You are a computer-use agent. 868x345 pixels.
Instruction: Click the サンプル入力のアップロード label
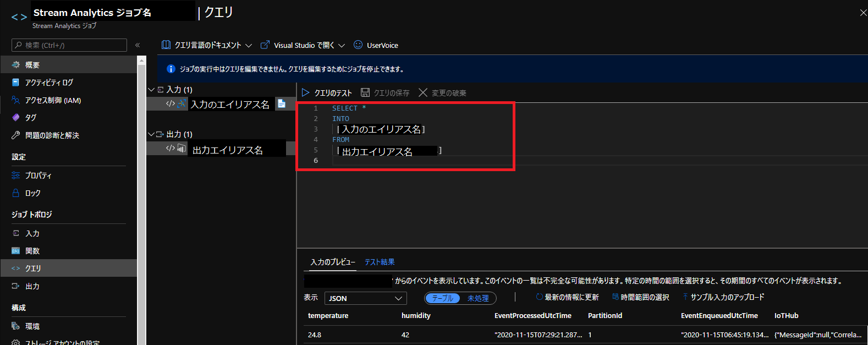727,297
